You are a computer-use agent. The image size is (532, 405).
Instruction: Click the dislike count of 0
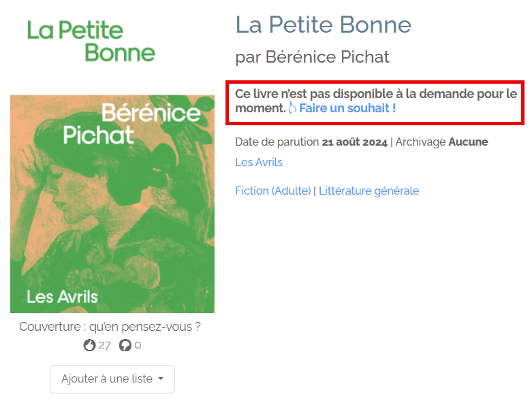pos(138,345)
